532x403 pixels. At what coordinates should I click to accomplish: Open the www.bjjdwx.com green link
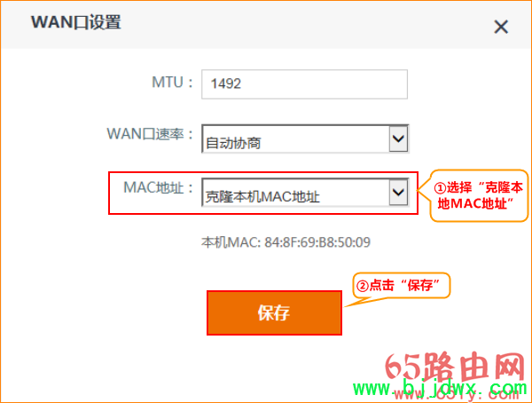click(440, 388)
